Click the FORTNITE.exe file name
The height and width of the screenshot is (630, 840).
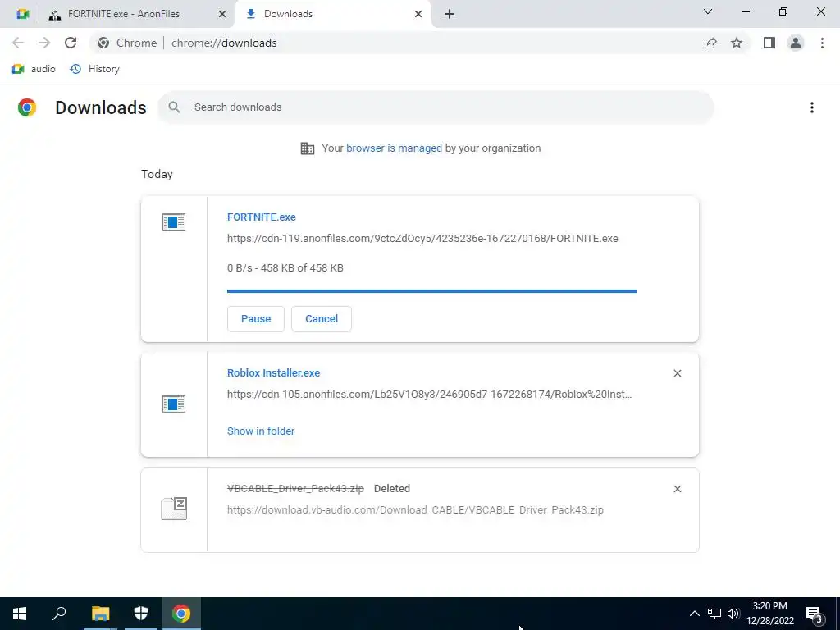[x=262, y=217]
